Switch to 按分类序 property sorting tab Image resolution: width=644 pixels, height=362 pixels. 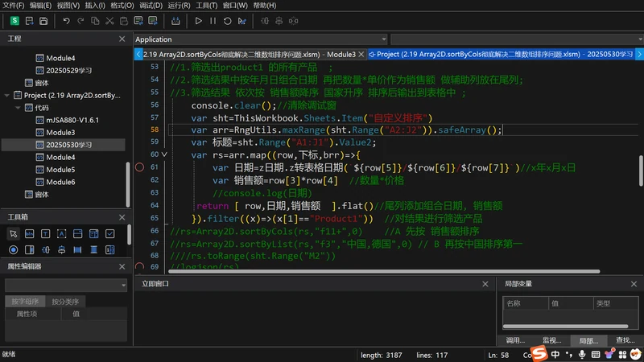coord(65,301)
